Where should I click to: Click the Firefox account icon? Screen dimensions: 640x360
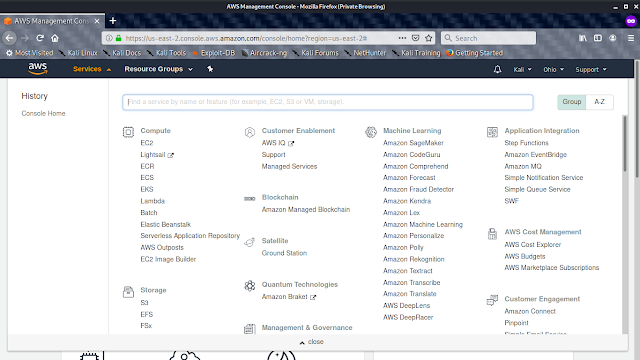[x=613, y=38]
